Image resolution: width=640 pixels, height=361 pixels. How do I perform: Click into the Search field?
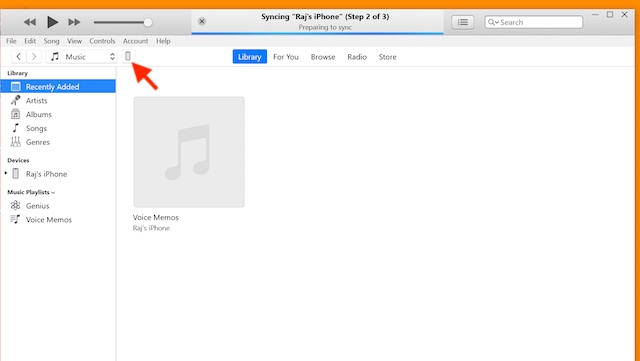click(533, 22)
